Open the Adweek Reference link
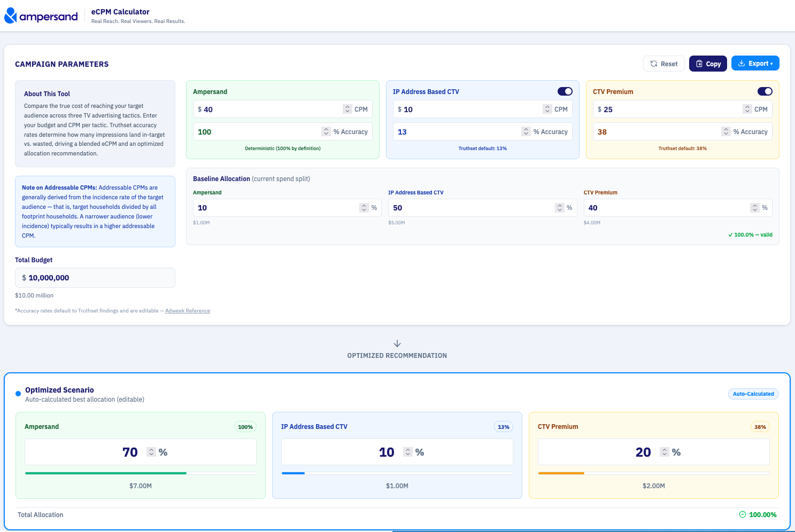The height and width of the screenshot is (532, 795). 188,311
